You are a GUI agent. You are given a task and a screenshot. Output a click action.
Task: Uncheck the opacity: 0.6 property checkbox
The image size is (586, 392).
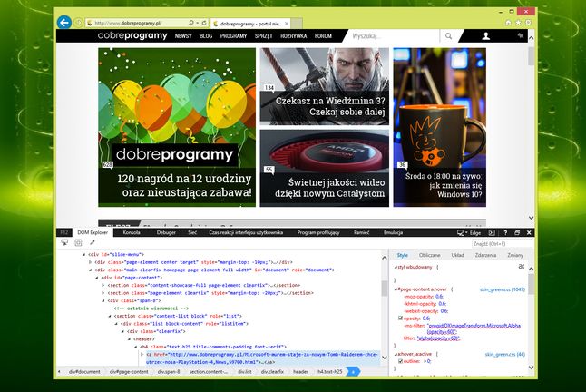pos(400,318)
